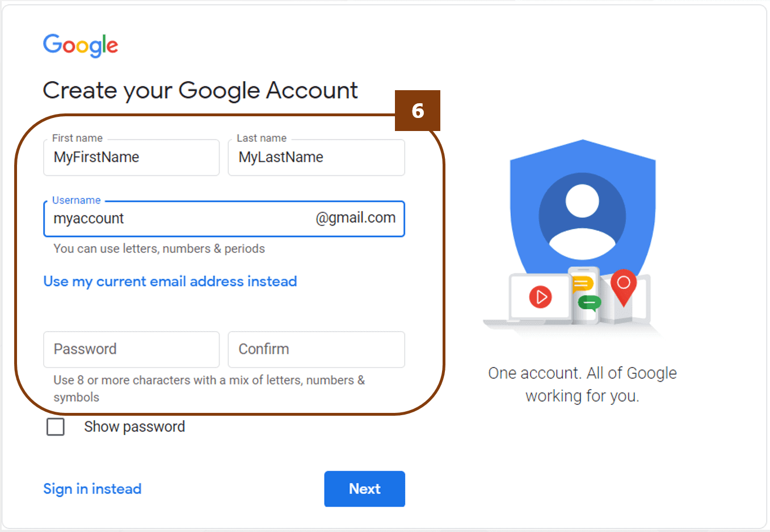Screen dimensions: 770x532
Task: Click the brown step 6 badge
Action: (418, 111)
